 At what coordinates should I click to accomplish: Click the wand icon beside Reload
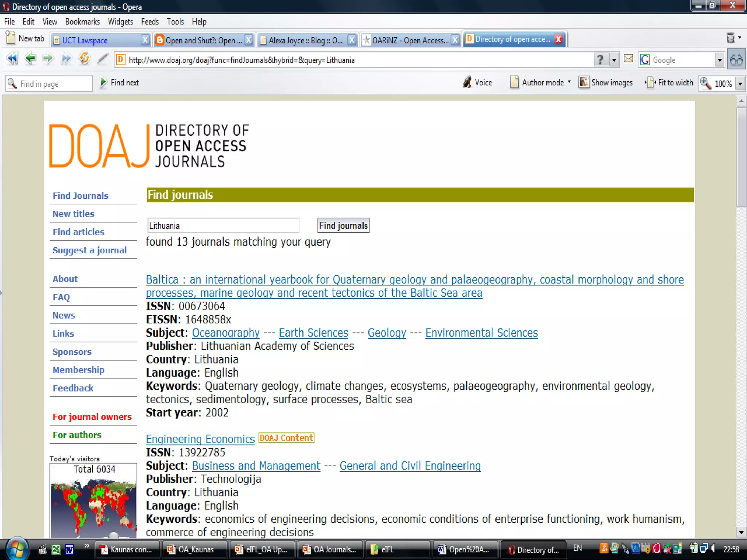[103, 59]
